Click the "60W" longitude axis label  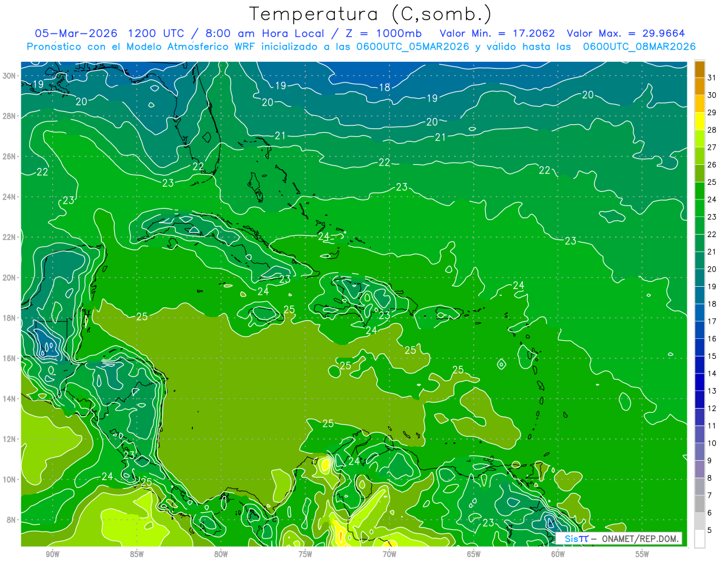[558, 554]
